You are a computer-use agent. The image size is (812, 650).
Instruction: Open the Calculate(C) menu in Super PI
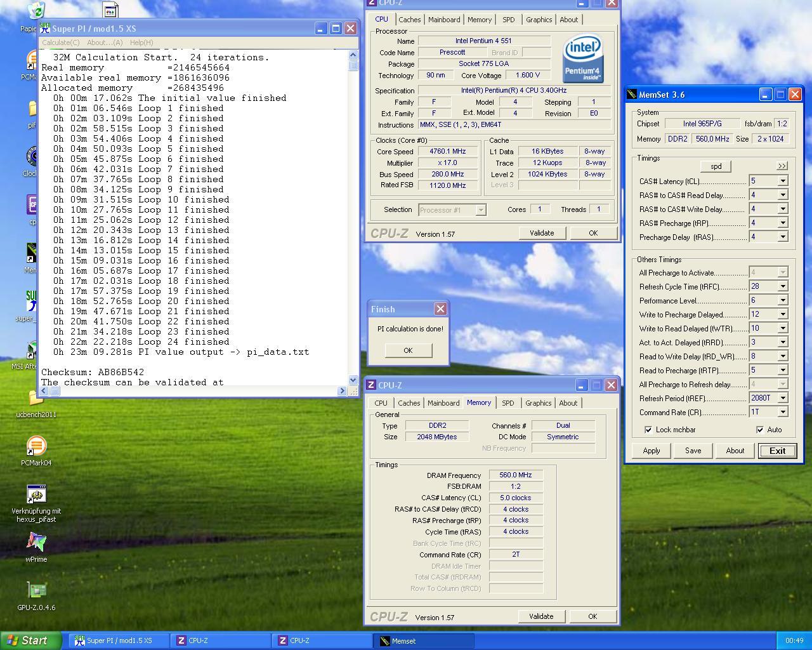(x=61, y=43)
